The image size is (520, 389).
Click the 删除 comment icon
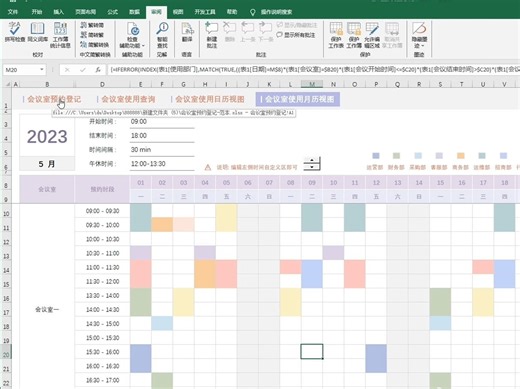click(x=229, y=28)
